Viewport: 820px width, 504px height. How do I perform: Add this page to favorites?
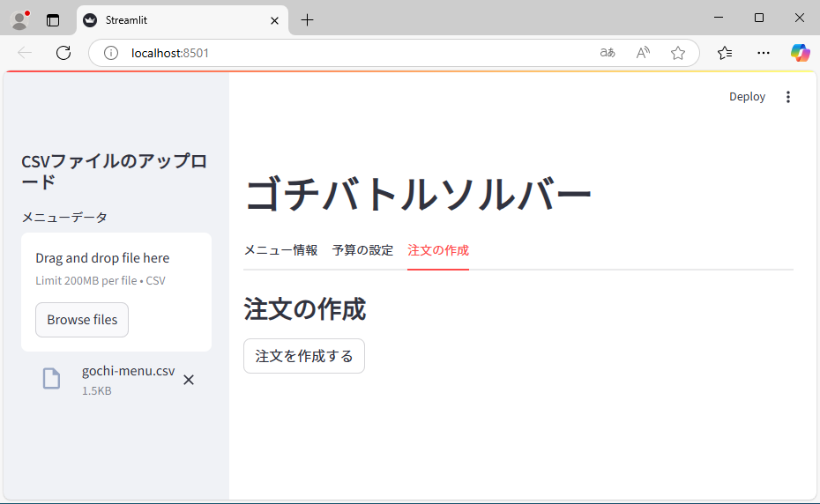pos(678,53)
